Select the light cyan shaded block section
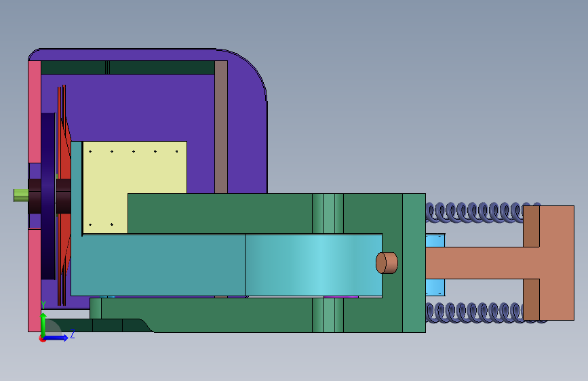The image size is (588, 381). pyautogui.click(x=313, y=265)
